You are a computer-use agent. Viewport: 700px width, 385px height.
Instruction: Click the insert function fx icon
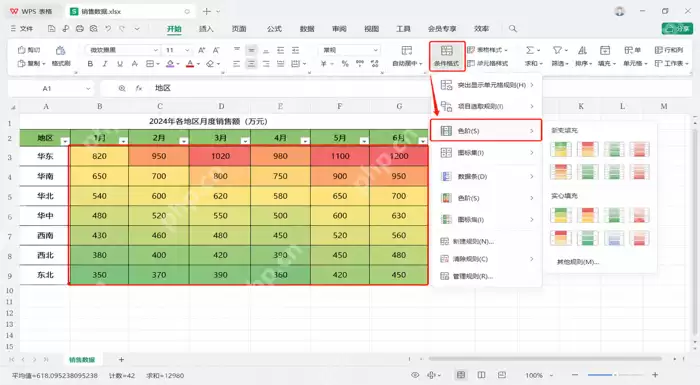point(139,88)
